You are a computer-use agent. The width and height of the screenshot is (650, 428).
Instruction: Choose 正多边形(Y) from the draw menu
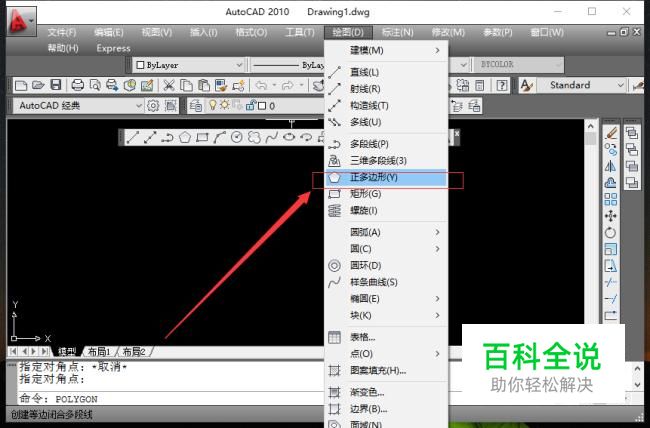[386, 178]
